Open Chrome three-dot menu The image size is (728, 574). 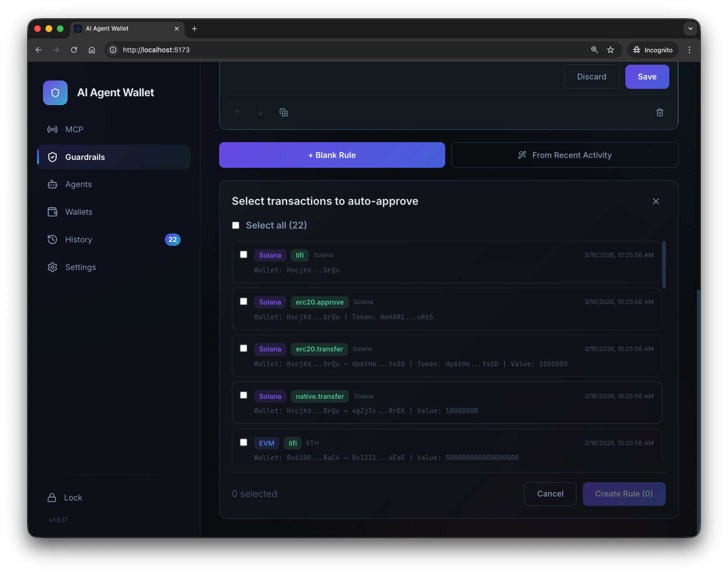pos(690,50)
